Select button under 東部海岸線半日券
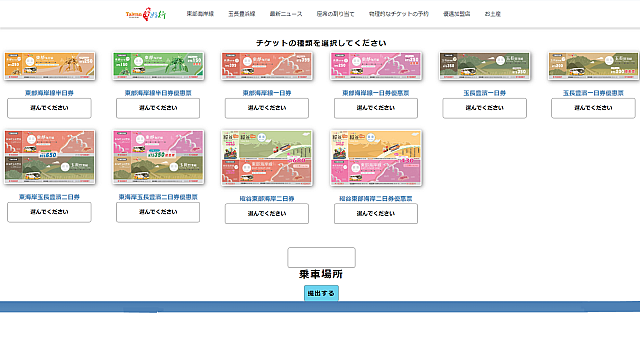This screenshot has width=640, height=360. [x=49, y=108]
